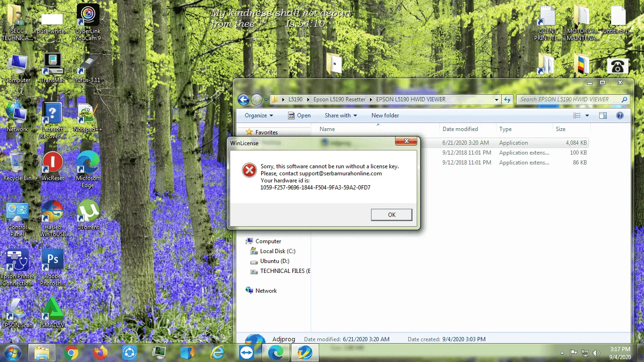Select the µTorrent desktop shortcut
This screenshot has height=362, width=644.
(x=88, y=215)
